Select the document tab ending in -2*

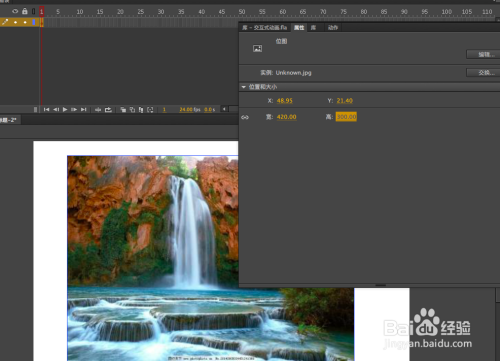[9, 120]
